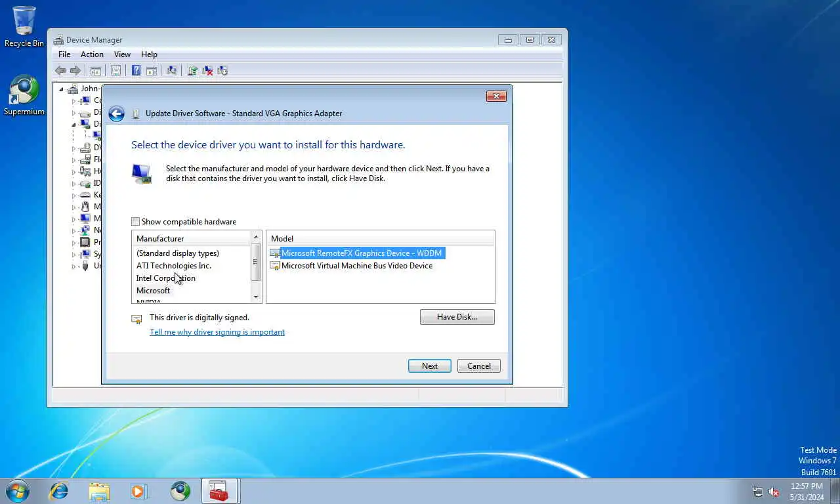
Task: Close the Update Driver Software dialog
Action: pyautogui.click(x=496, y=96)
